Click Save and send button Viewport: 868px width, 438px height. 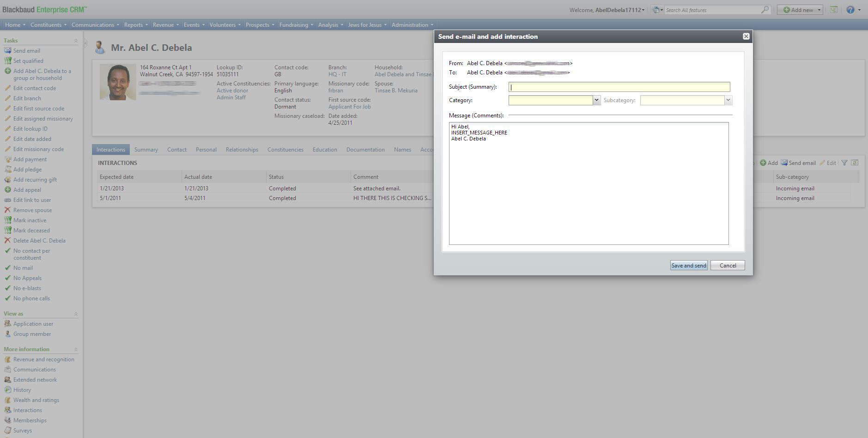point(689,265)
